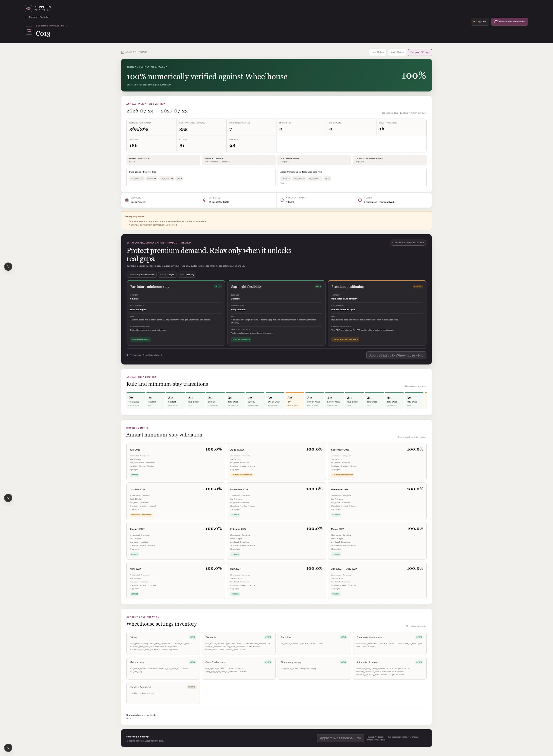The width and height of the screenshot is (553, 756).
Task: Open the Gap-night flexibility card
Action: 276,313
